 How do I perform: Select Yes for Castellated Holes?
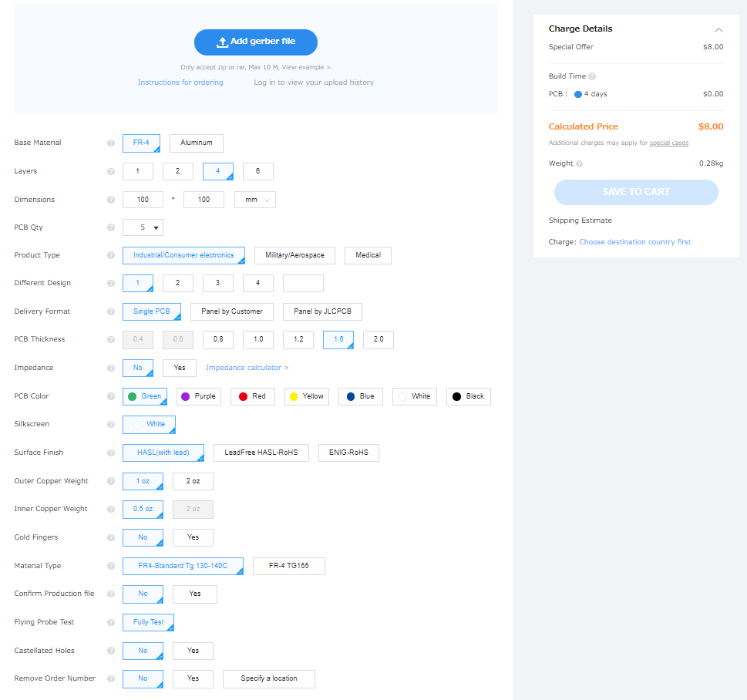(193, 651)
